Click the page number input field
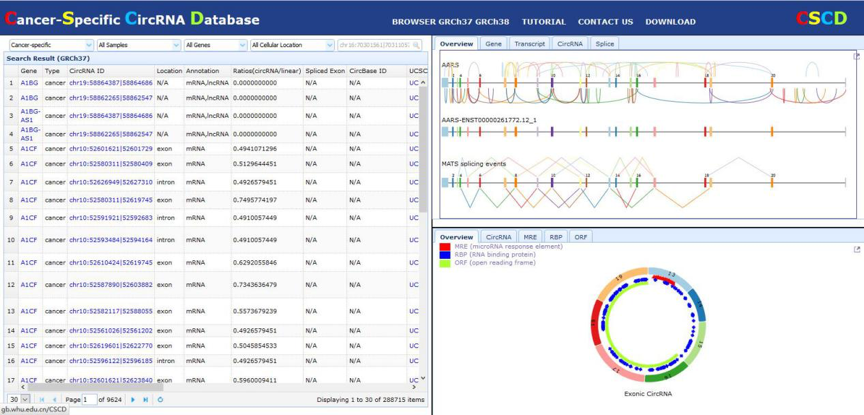The image size is (864, 415). coord(89,400)
